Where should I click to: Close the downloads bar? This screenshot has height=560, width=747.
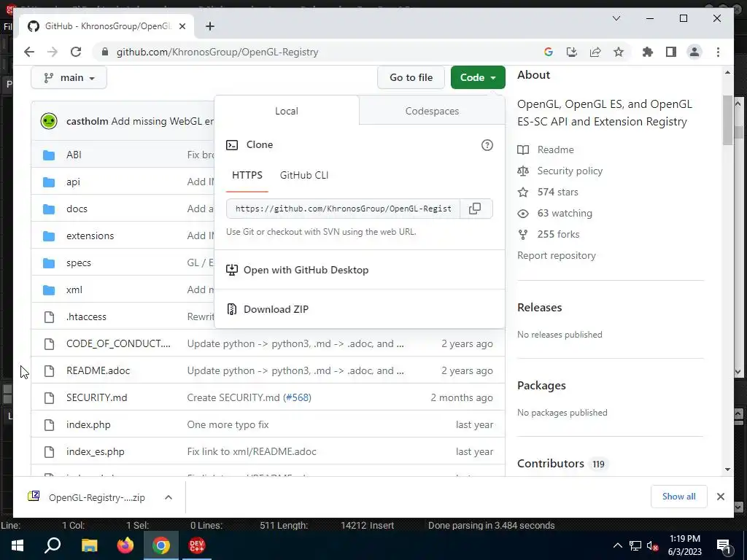pyautogui.click(x=720, y=497)
